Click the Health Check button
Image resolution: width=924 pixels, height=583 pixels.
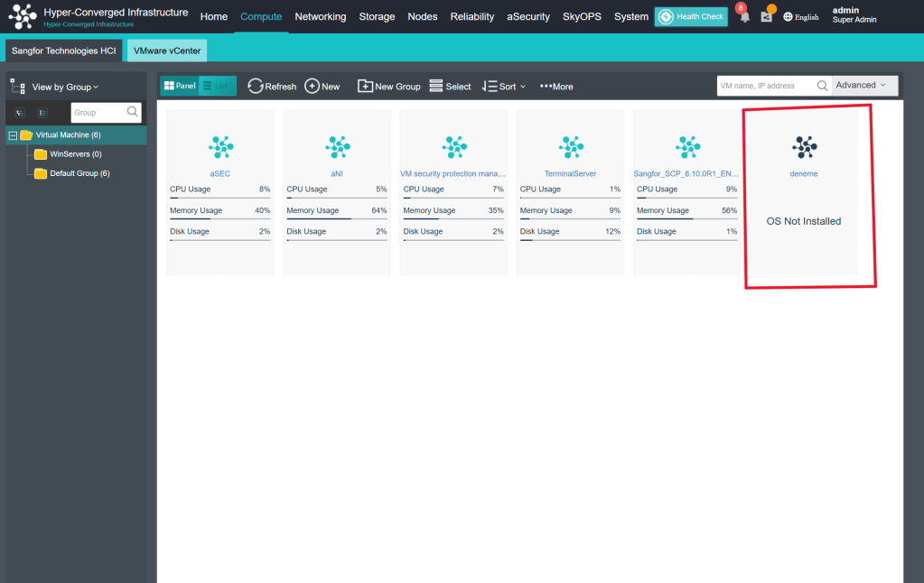tap(691, 16)
